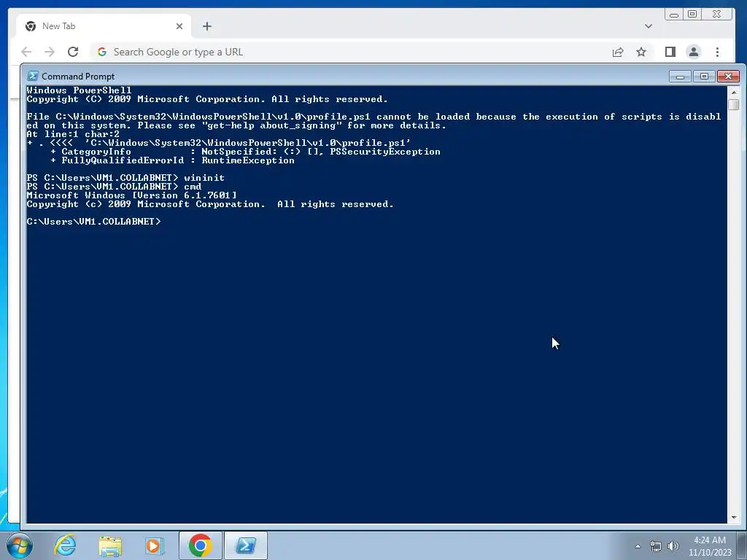Minimize the Command Prompt window
The image size is (747, 560).
(x=680, y=76)
